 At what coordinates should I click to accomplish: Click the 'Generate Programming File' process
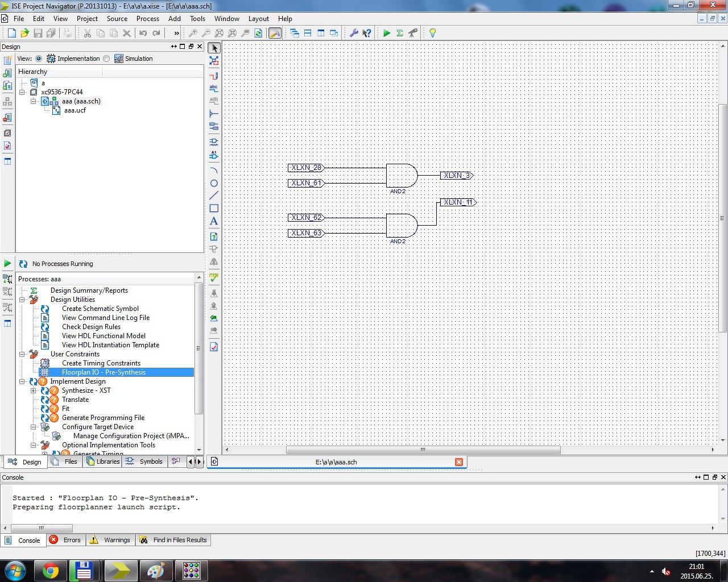[x=103, y=418]
